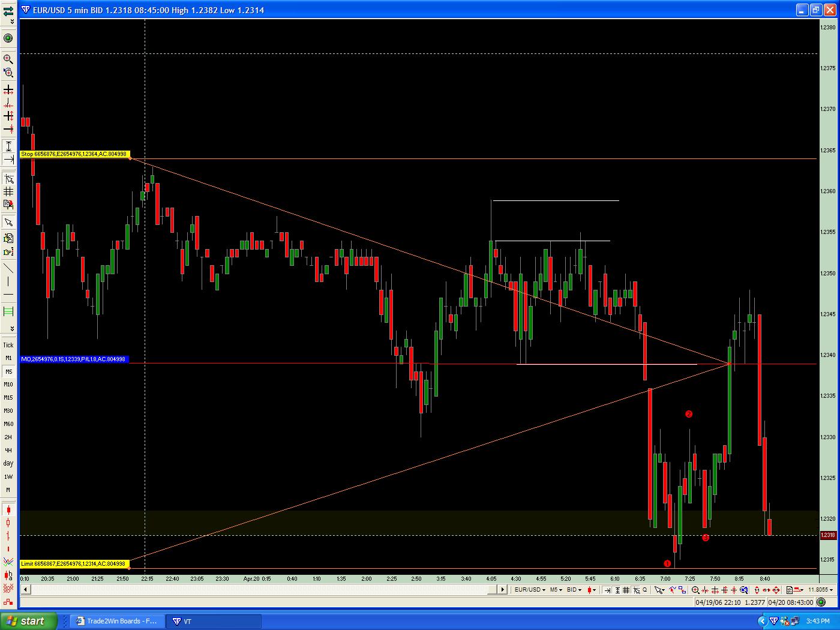Click horizontal scrollbar right arrow

pyautogui.click(x=502, y=590)
